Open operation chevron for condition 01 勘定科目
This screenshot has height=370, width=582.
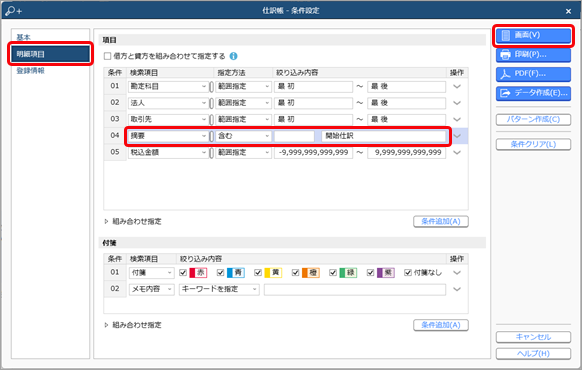coord(457,86)
